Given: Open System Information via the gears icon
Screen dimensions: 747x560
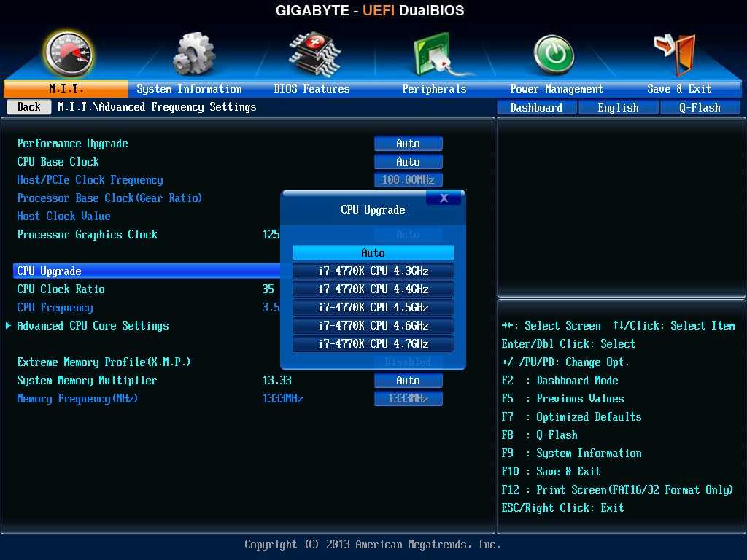Looking at the screenshot, I should pyautogui.click(x=193, y=53).
